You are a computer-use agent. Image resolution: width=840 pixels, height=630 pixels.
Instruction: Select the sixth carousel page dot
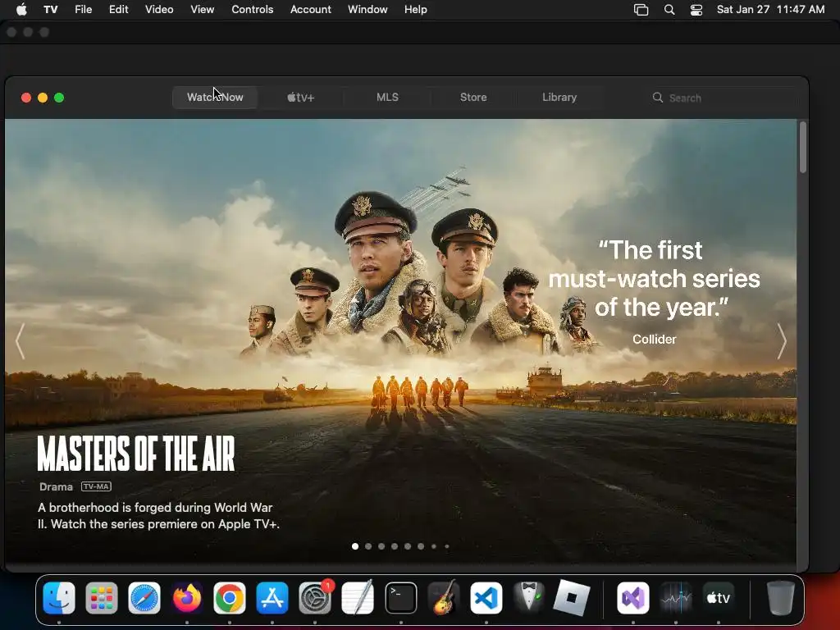(x=421, y=546)
